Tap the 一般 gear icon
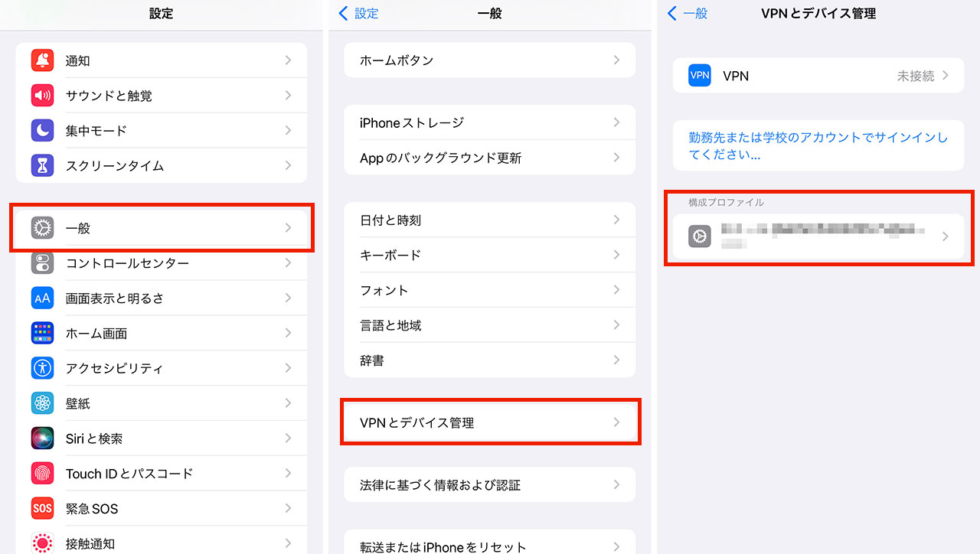Screen dimensions: 980x554 coord(42,228)
